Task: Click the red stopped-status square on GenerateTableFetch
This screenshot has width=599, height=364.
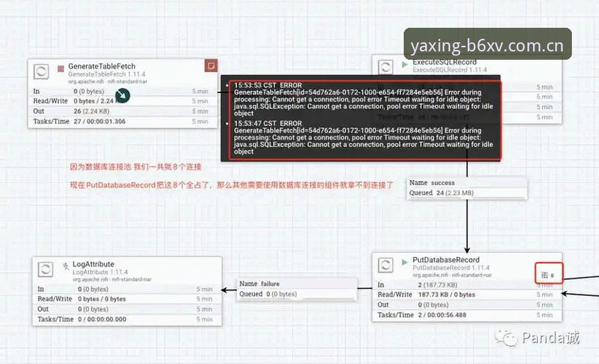Action: coord(60,68)
